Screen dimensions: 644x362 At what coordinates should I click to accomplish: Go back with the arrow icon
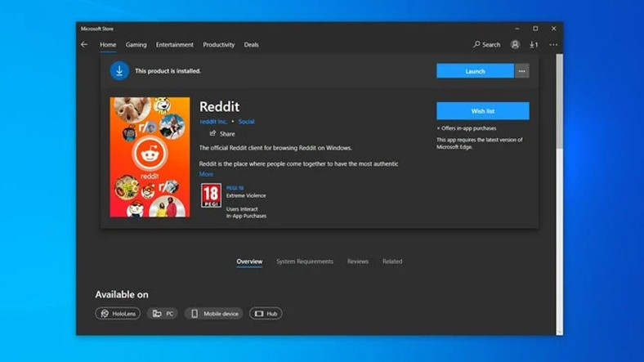click(84, 44)
